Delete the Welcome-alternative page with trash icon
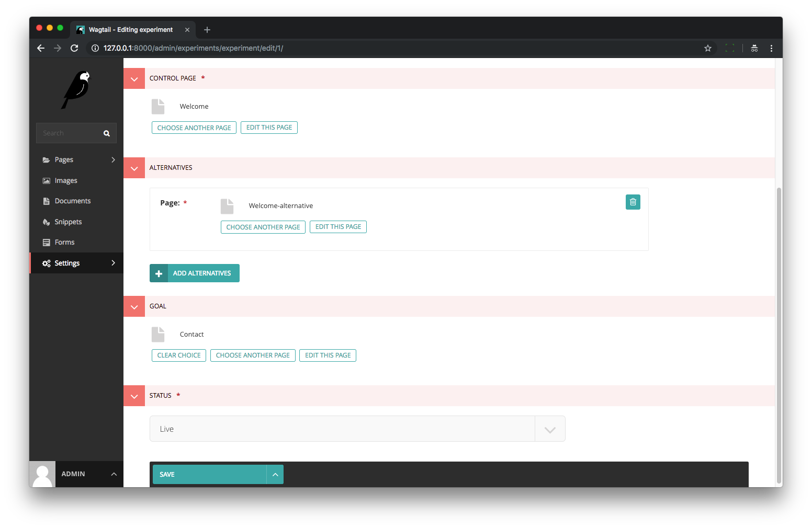This screenshot has height=529, width=812. coord(633,202)
